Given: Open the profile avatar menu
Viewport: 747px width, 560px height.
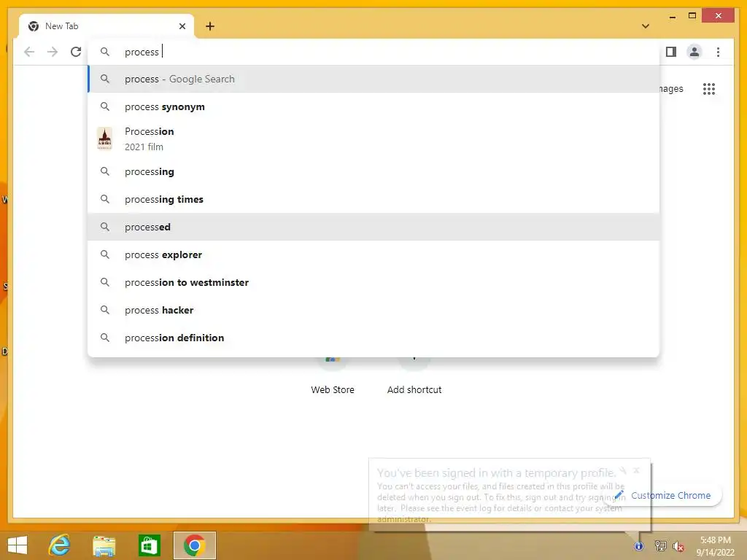Looking at the screenshot, I should [694, 52].
